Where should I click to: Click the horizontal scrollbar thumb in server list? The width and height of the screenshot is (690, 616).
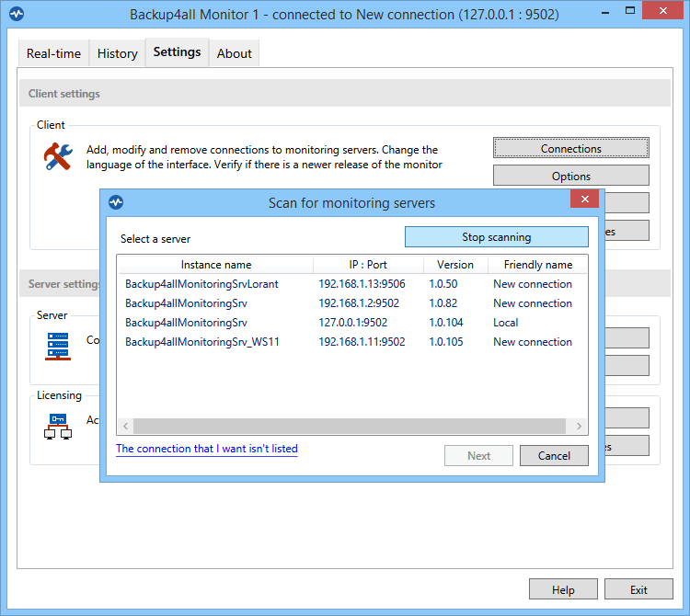pyautogui.click(x=350, y=426)
